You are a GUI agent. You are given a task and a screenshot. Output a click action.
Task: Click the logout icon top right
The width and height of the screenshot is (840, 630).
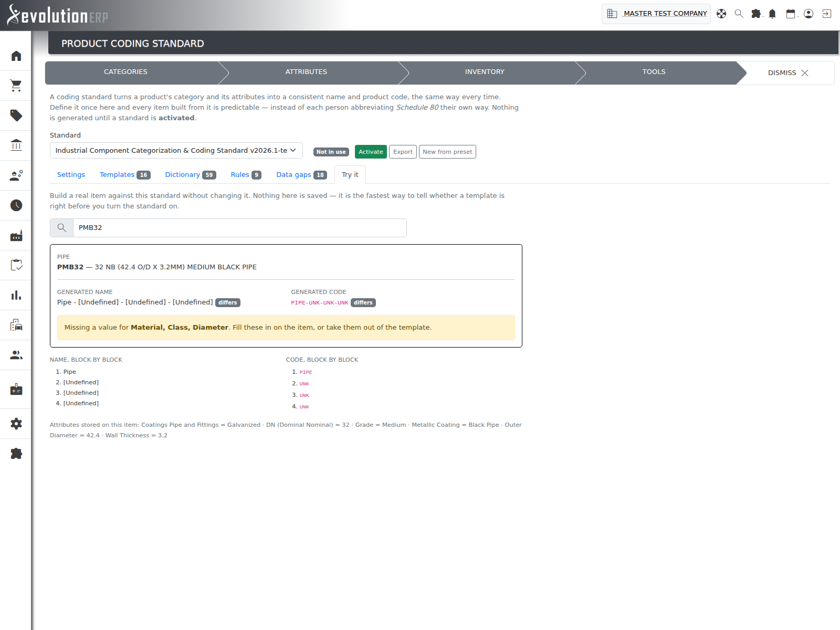click(827, 14)
